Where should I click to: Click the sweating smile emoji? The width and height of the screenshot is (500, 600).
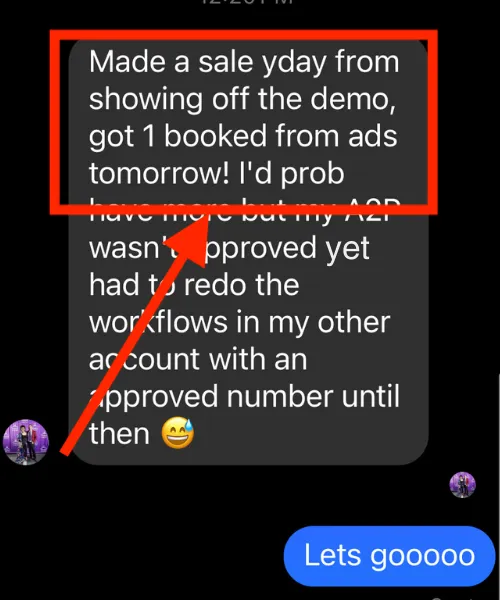[178, 433]
